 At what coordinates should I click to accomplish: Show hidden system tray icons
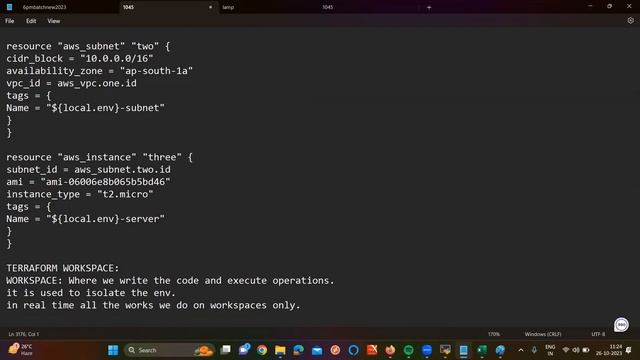[x=521, y=350]
